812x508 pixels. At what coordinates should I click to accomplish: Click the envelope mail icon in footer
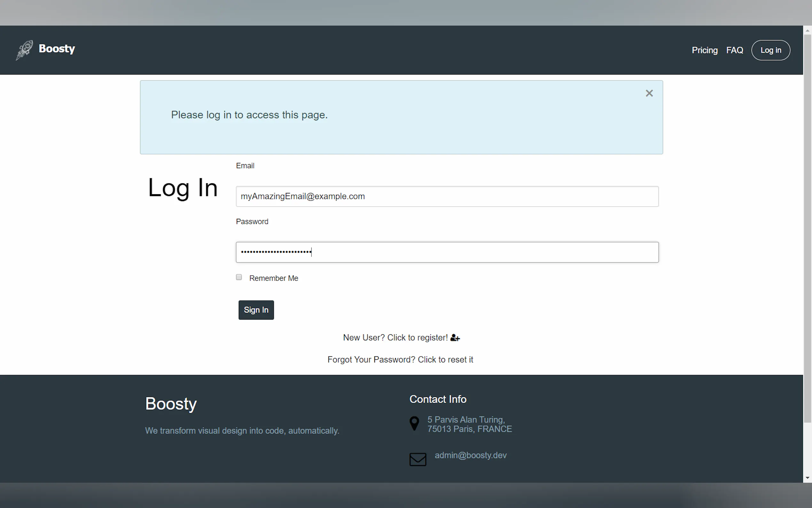(x=418, y=459)
